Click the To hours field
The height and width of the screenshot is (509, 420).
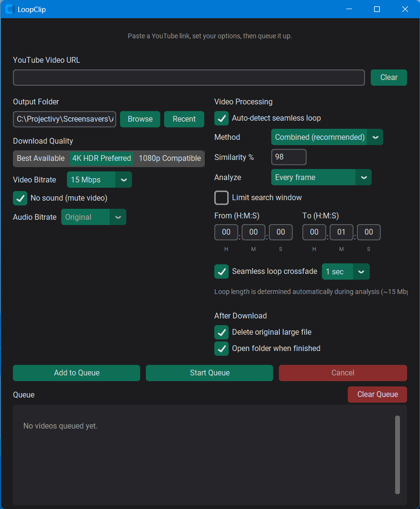(x=314, y=232)
